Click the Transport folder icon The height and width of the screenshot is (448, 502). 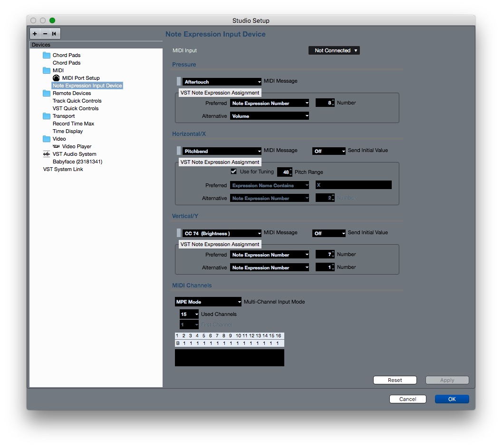point(47,116)
